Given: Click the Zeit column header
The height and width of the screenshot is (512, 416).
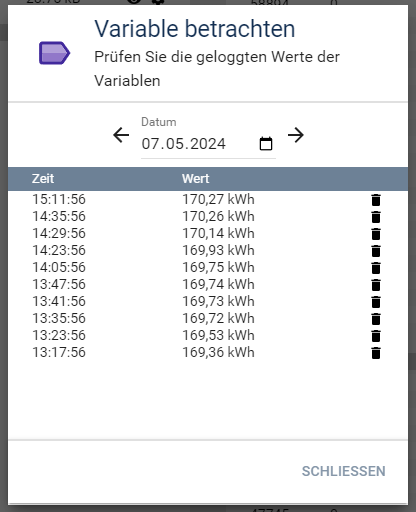Looking at the screenshot, I should click(x=43, y=179).
